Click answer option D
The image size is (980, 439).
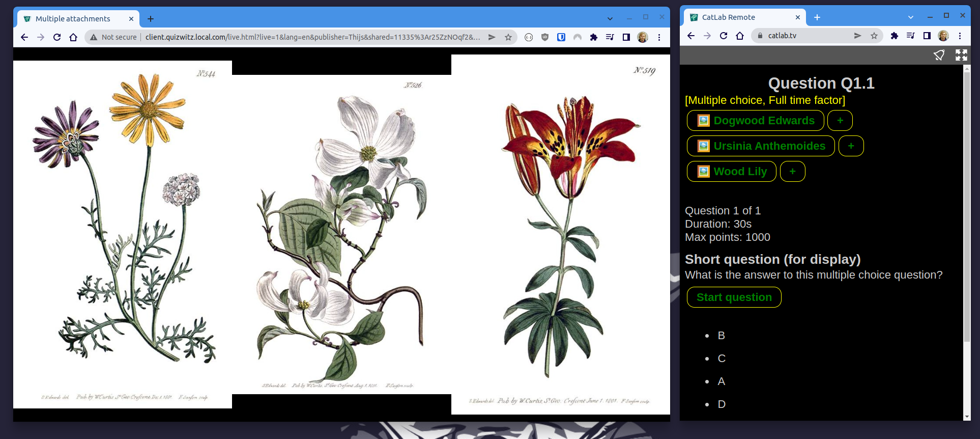[x=722, y=404]
